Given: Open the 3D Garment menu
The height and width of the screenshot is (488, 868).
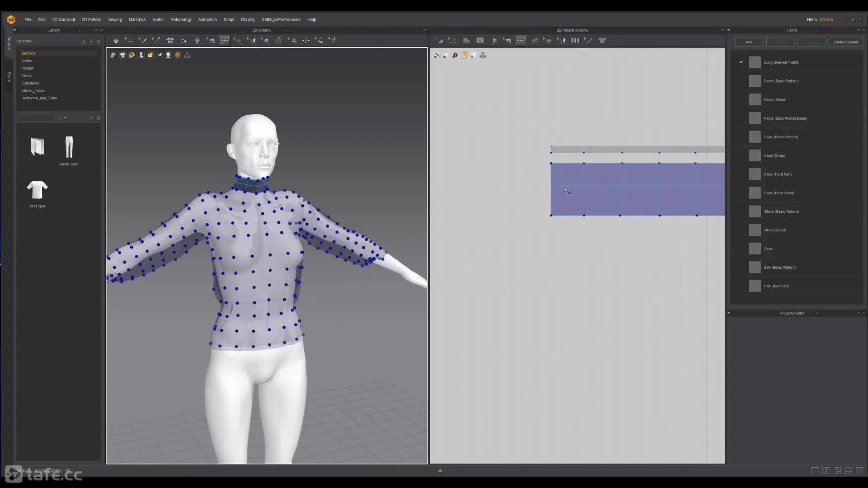Looking at the screenshot, I should 64,20.
